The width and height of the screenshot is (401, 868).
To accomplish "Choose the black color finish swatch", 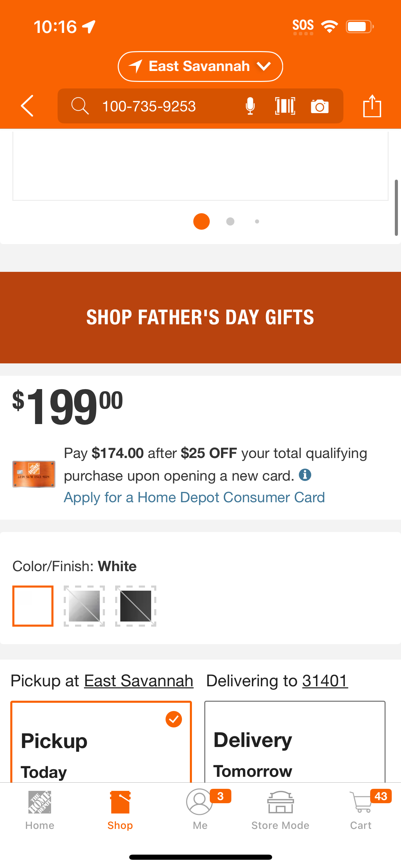I will (136, 606).
